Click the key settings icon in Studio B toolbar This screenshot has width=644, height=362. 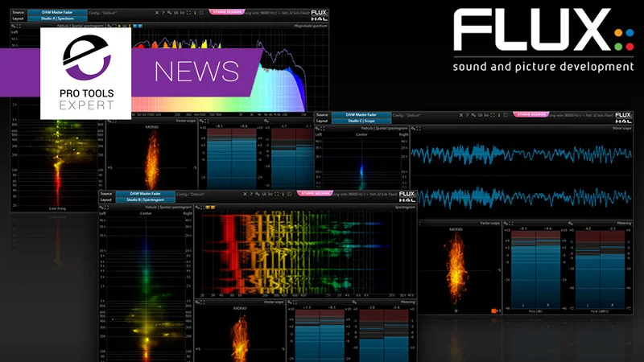pyautogui.click(x=258, y=194)
